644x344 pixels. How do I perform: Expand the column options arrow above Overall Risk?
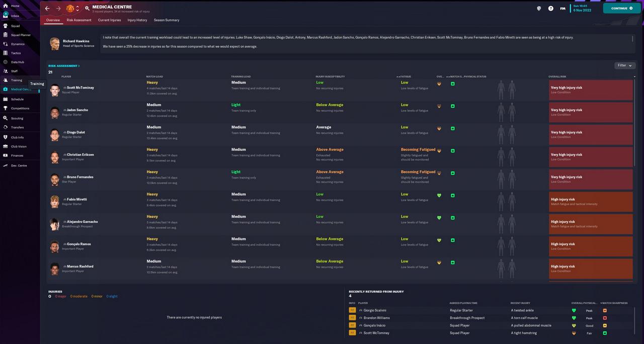pos(634,76)
